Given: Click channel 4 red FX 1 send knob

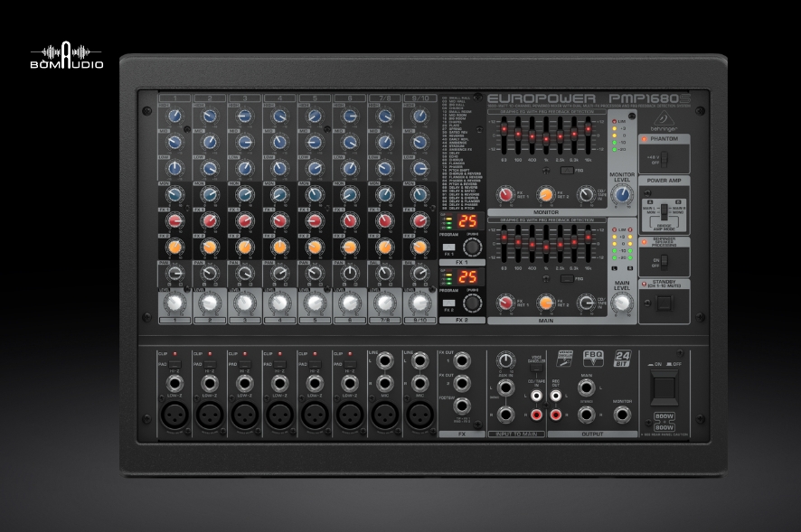Looking at the screenshot, I should pyautogui.click(x=279, y=220).
